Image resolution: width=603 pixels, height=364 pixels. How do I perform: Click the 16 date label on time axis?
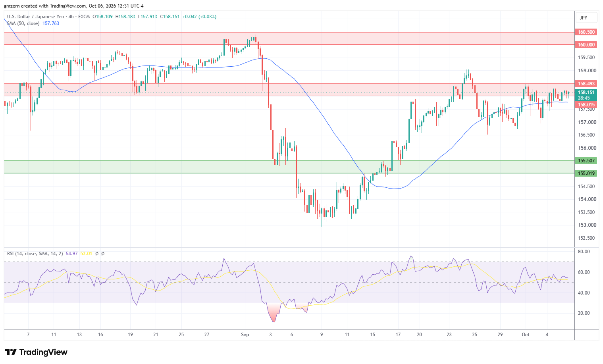click(100, 335)
